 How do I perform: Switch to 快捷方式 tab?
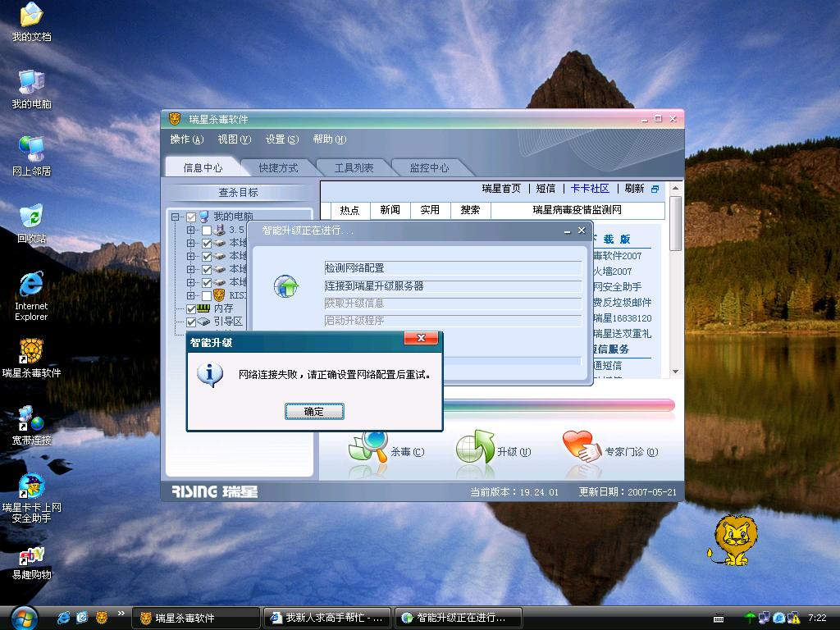(278, 167)
